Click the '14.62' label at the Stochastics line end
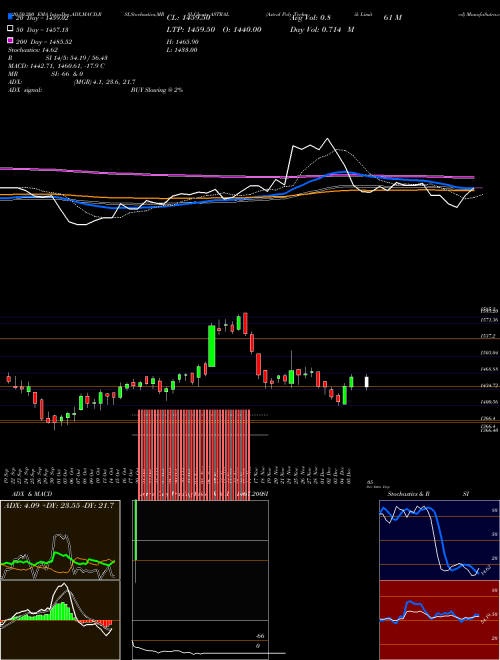This screenshot has height=660, width=500. tap(486, 572)
